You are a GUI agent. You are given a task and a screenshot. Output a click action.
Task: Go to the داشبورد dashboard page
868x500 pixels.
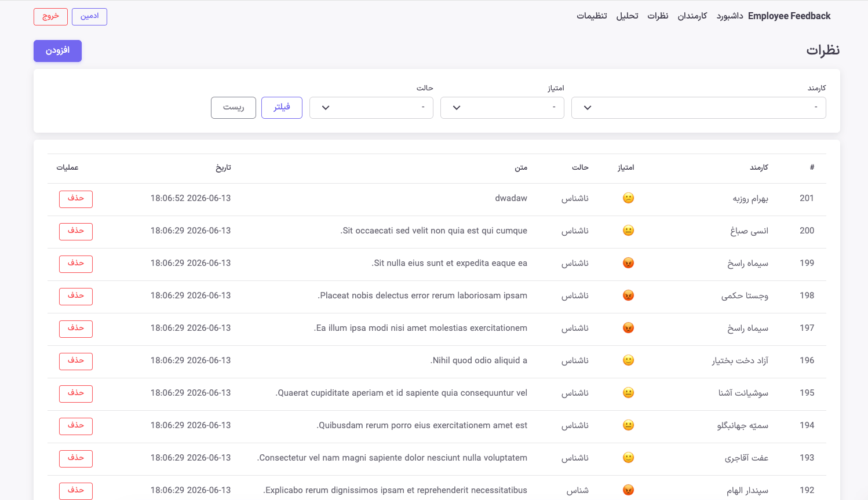point(730,16)
